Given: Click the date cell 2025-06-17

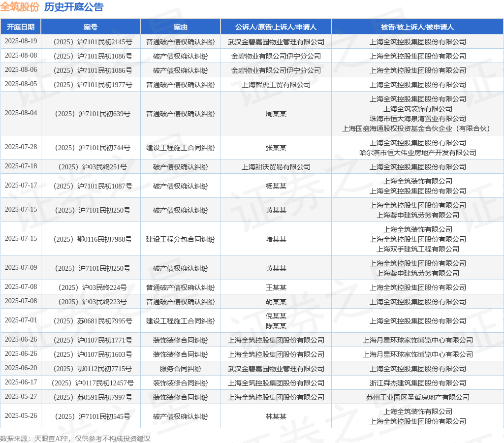Looking at the screenshot, I should click(x=21, y=382).
